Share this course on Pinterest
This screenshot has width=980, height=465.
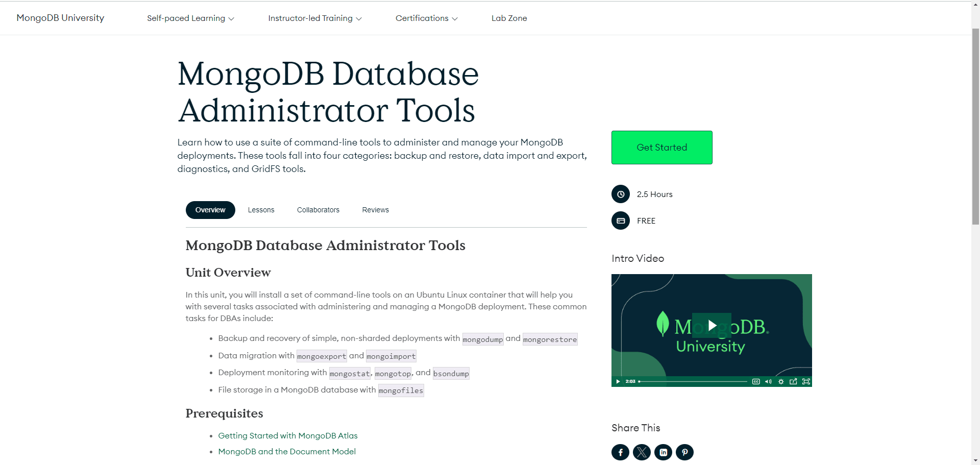point(684,452)
